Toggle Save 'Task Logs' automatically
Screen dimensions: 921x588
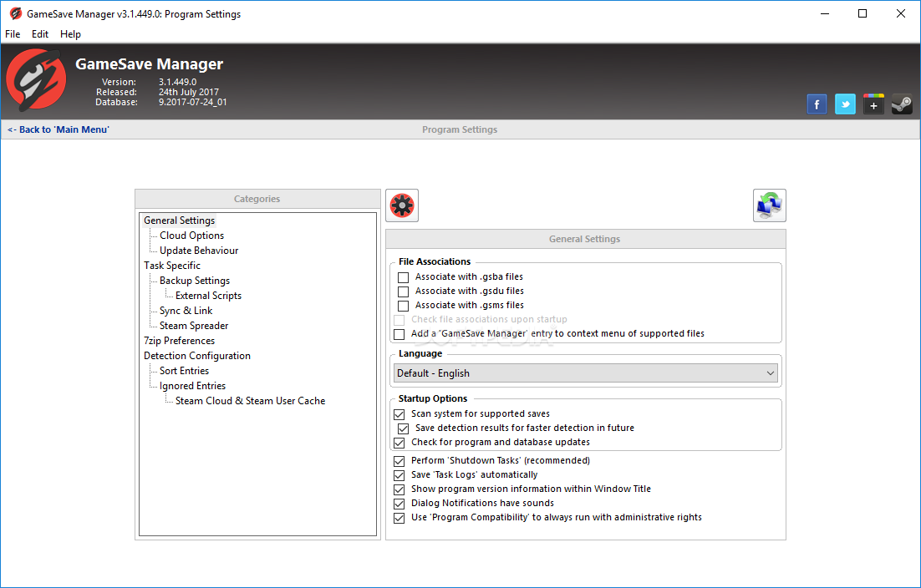pos(399,475)
